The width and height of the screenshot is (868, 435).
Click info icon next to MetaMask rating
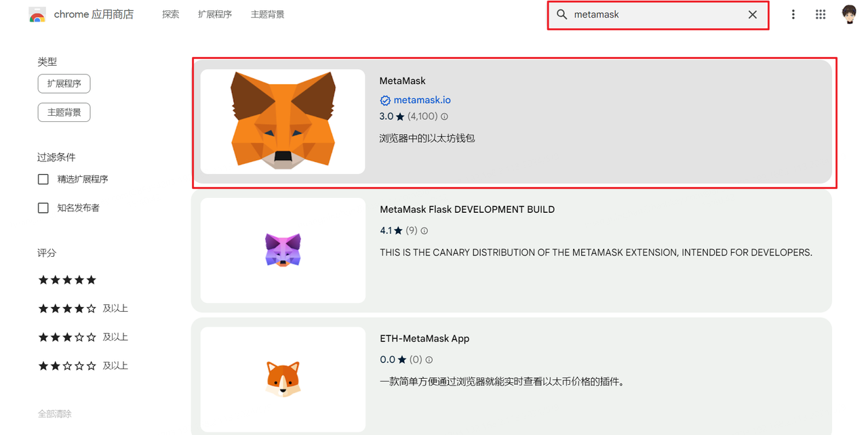point(444,117)
